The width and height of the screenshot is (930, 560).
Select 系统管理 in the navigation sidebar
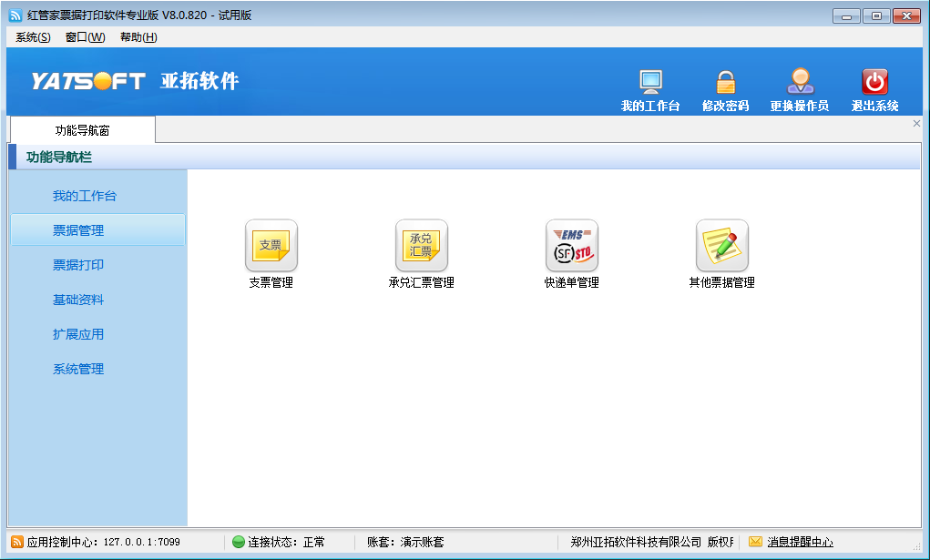click(x=79, y=369)
